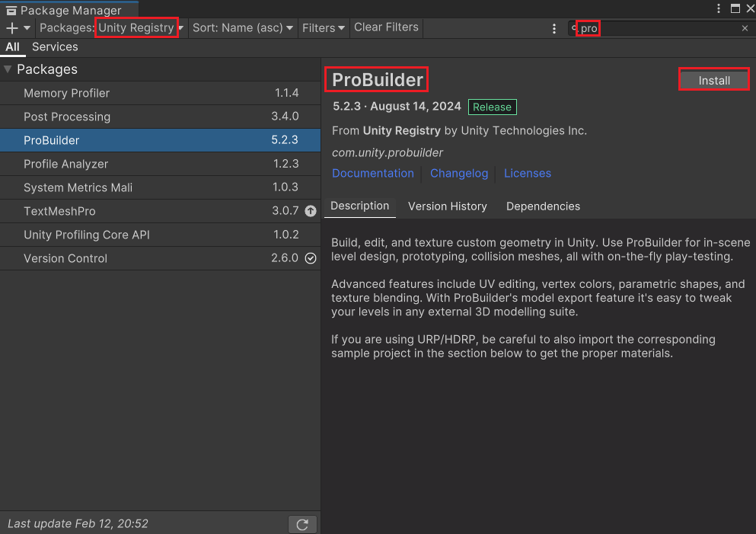Screen dimensions: 756x534
Task: Open the Licenses link
Action: click(x=528, y=173)
